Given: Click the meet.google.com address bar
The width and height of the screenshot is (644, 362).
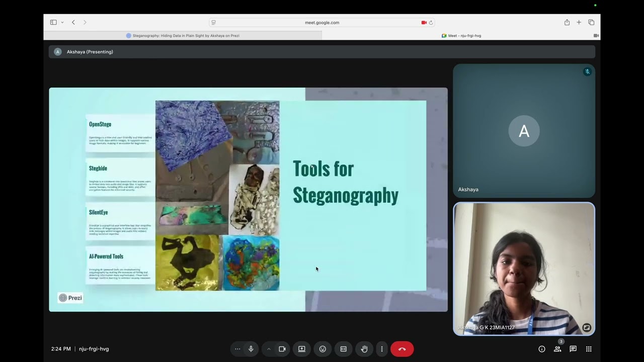Looking at the screenshot, I should click(322, 22).
